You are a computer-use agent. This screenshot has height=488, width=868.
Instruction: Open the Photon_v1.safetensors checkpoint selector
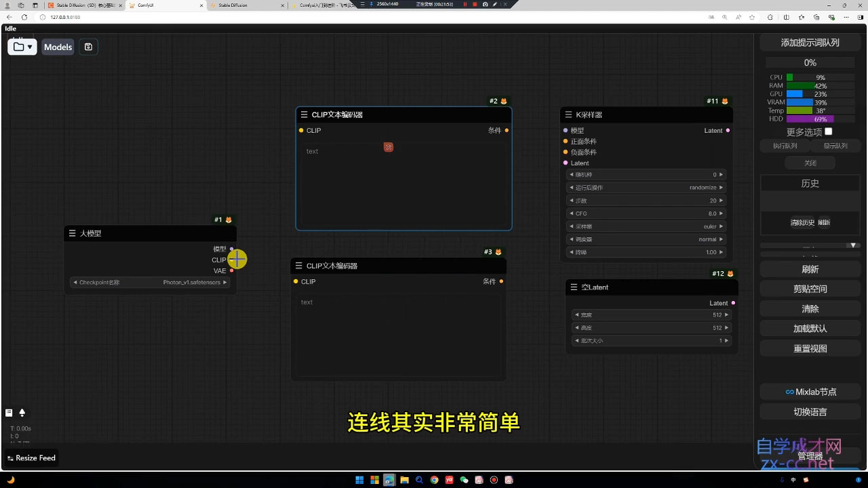pyautogui.click(x=150, y=283)
